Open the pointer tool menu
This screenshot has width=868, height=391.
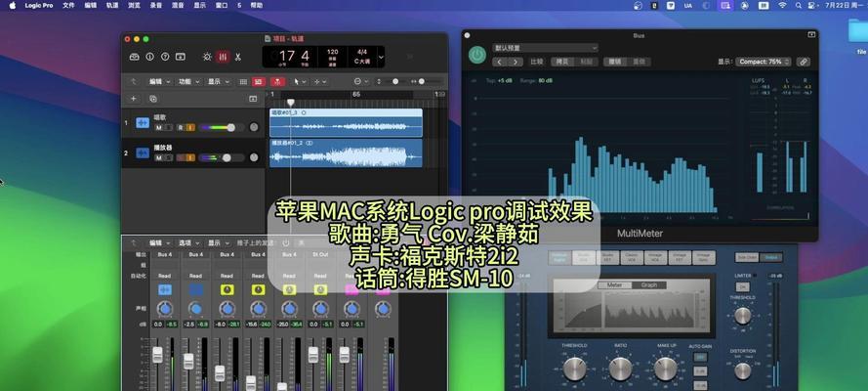(x=300, y=81)
